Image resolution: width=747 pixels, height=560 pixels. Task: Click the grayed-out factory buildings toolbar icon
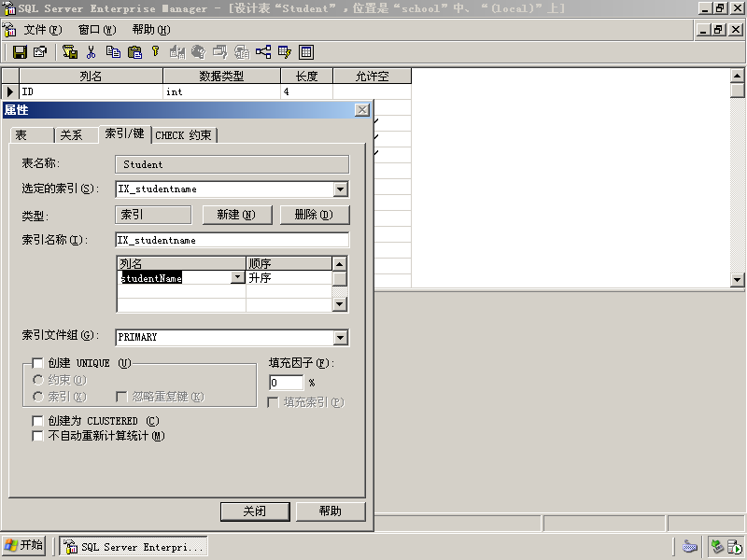177,52
